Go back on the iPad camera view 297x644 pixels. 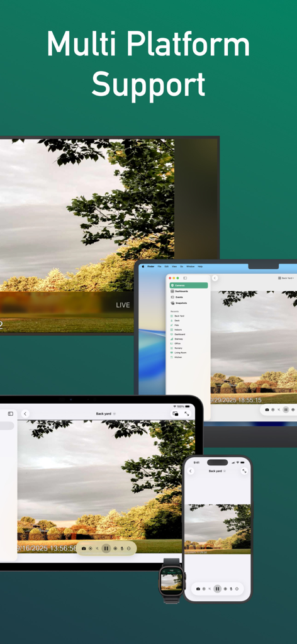[x=25, y=414]
